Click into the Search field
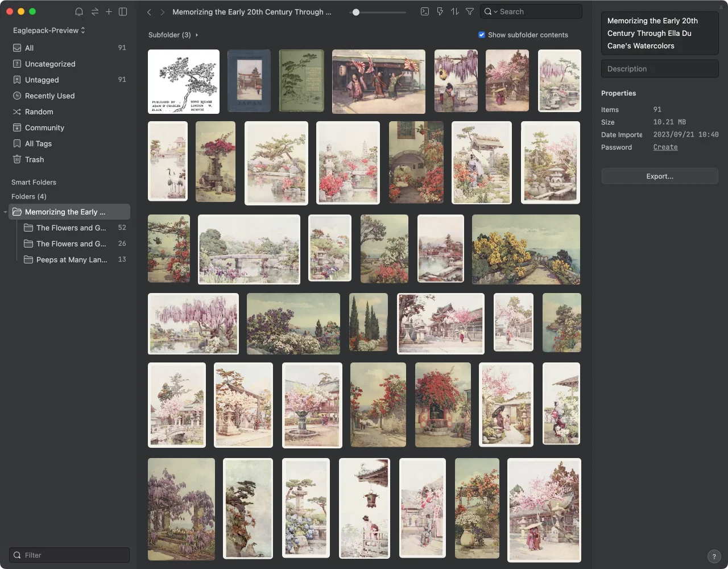 [x=531, y=11]
